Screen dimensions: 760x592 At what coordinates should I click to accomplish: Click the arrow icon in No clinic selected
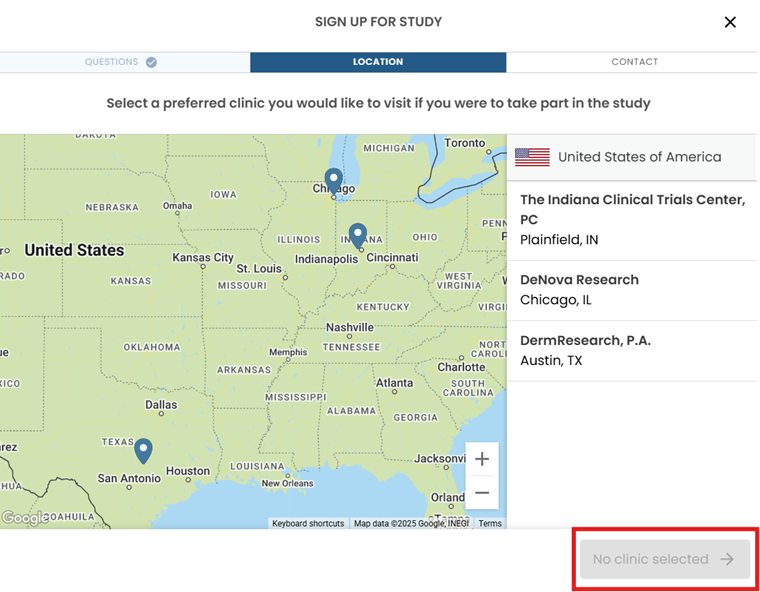click(x=727, y=559)
